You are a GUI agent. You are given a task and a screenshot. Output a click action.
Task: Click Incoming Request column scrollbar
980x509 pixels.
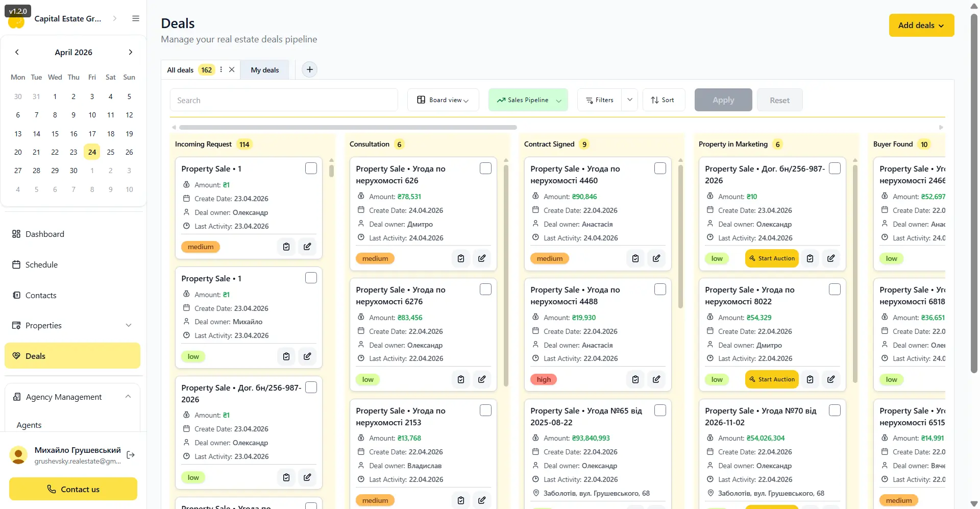331,170
